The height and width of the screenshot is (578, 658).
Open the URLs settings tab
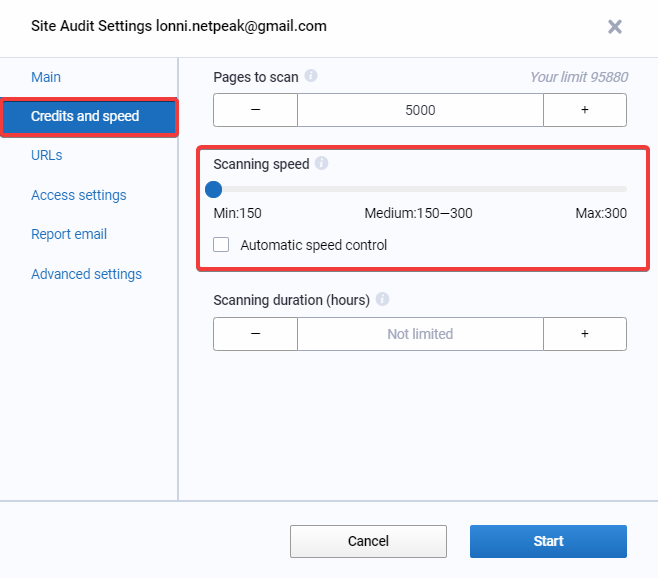[x=47, y=155]
